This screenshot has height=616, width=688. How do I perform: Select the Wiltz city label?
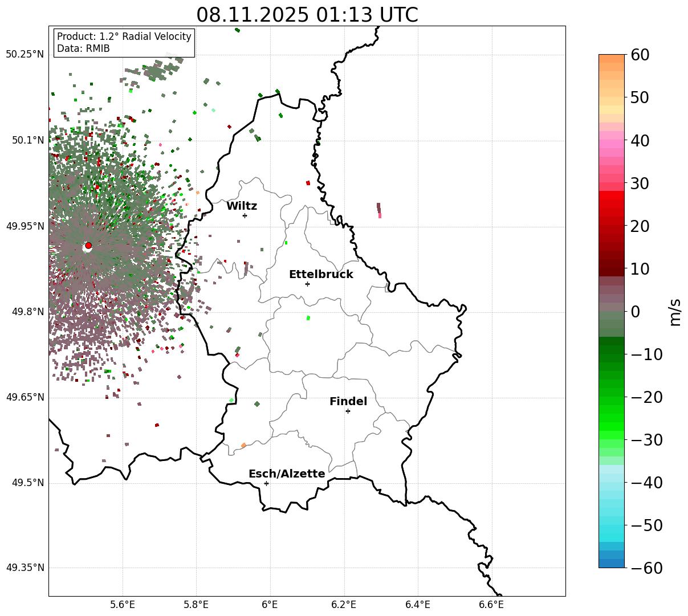point(242,206)
